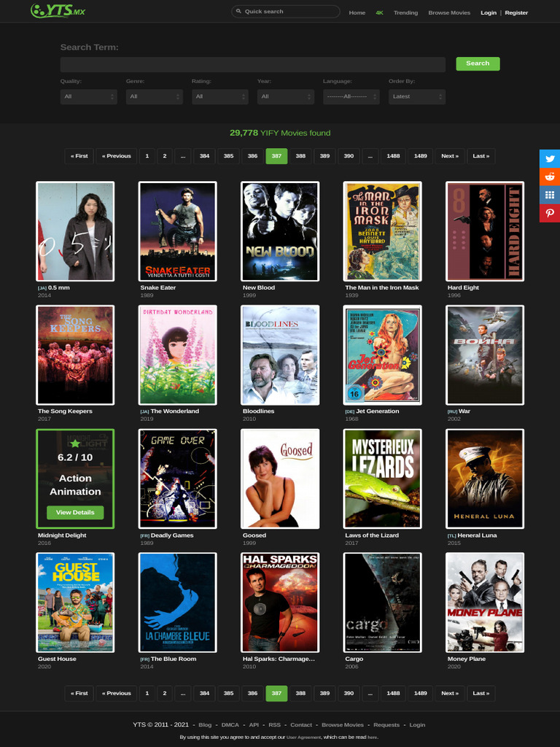Open Browse Movies in top navigation

(449, 13)
